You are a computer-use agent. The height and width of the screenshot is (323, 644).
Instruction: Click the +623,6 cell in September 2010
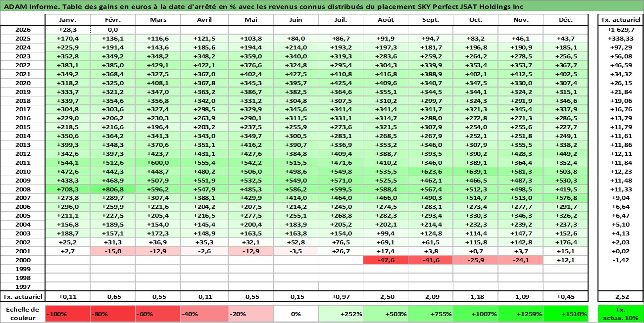click(430, 172)
